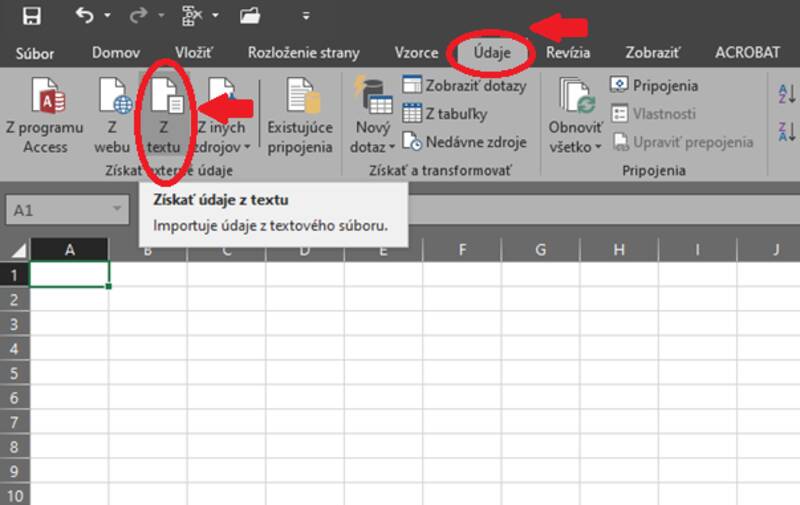The height and width of the screenshot is (505, 800).
Task: Switch to the Vzorce tab
Action: click(416, 53)
